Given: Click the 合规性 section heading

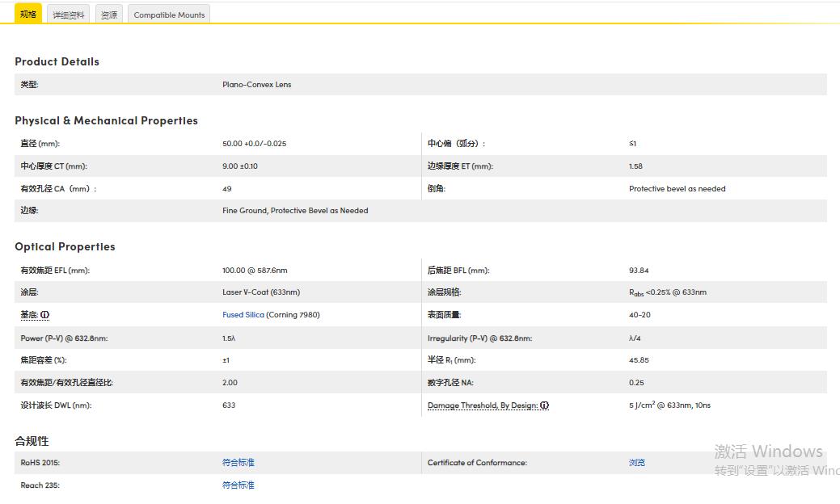Looking at the screenshot, I should point(32,441).
